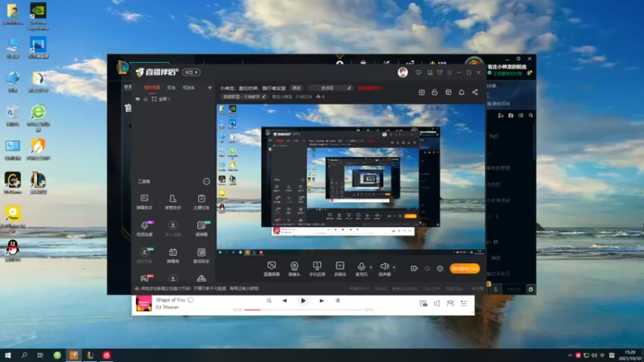644x362 pixels.
Task: Play the song in music player
Action: coord(303,300)
